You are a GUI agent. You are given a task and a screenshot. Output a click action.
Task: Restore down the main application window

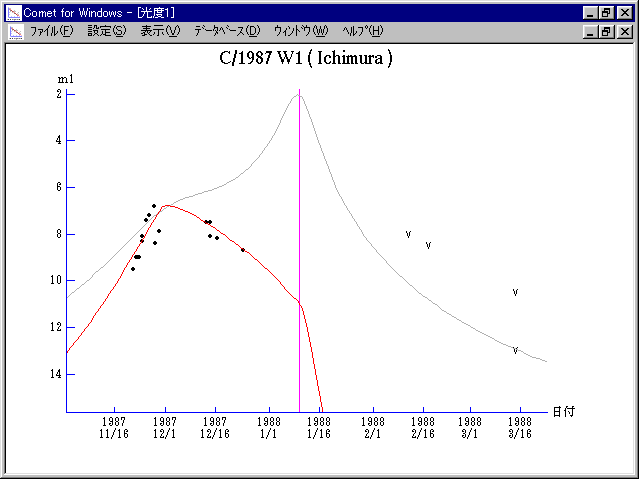606,13
